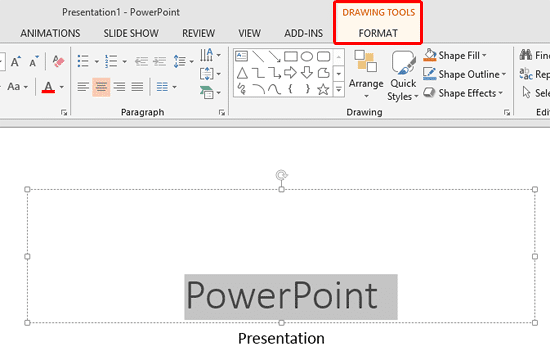
Task: Apply bullets list icon
Action: click(83, 61)
